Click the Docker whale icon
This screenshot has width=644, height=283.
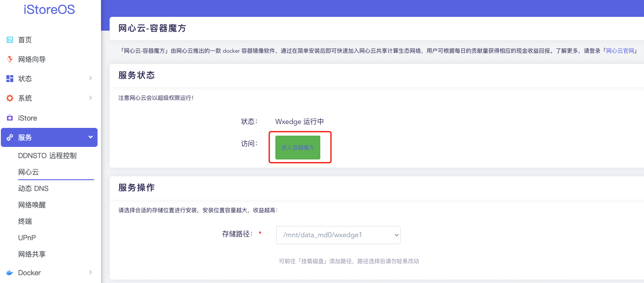pos(9,273)
